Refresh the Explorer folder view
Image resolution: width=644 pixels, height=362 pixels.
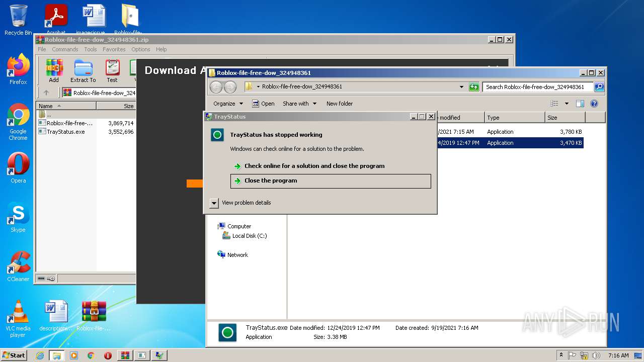click(x=473, y=87)
